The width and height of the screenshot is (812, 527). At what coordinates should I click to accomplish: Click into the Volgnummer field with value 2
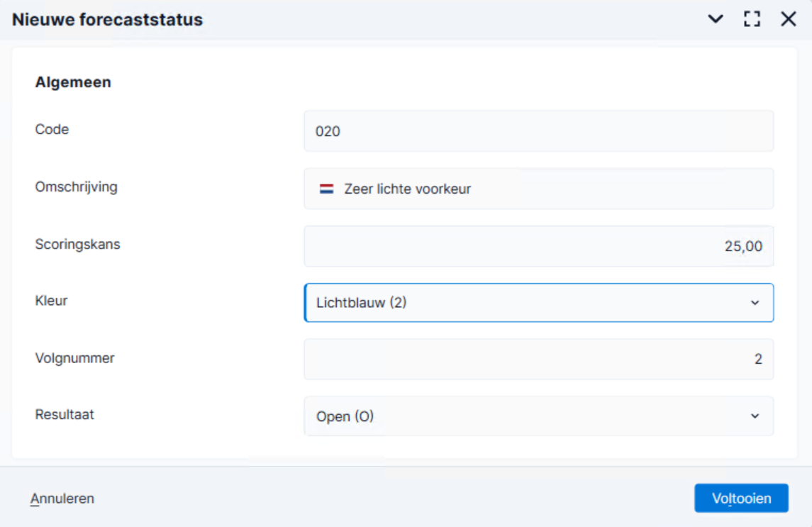538,359
